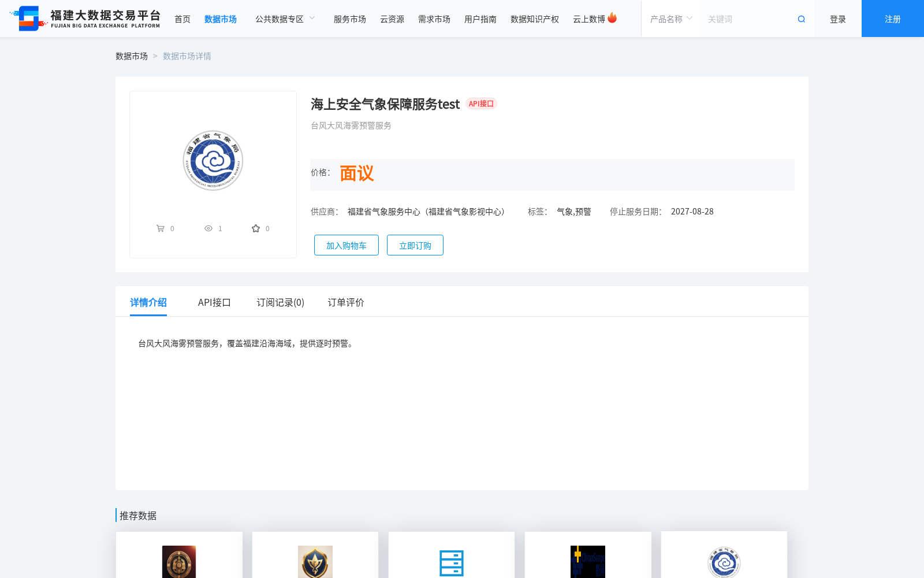Screen dimensions: 924x578
Task: Click the search magnifier icon
Action: 801,19
